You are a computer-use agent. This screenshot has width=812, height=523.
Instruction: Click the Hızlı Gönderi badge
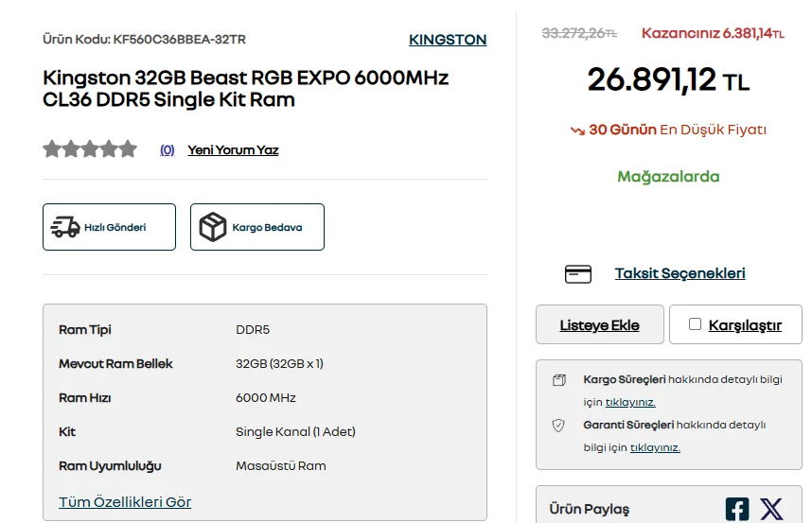point(109,227)
